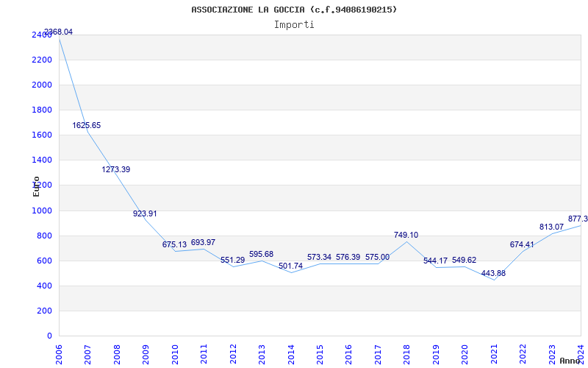Click the 674.41 data label

tap(522, 244)
